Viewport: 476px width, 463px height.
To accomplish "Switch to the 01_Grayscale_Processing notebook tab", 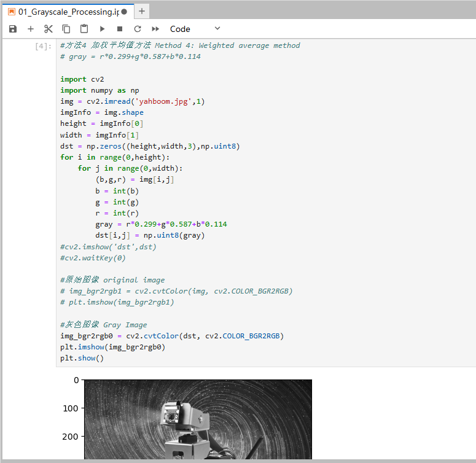I will (68, 12).
